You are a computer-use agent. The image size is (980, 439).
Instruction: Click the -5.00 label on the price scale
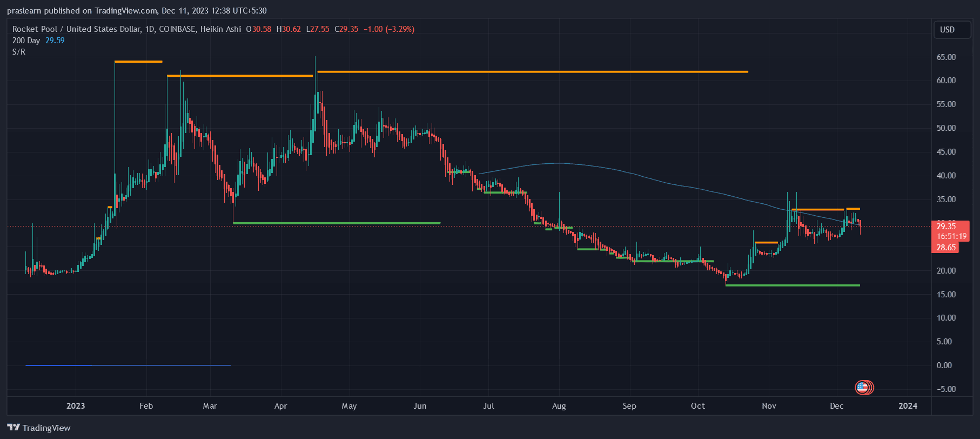pos(945,389)
